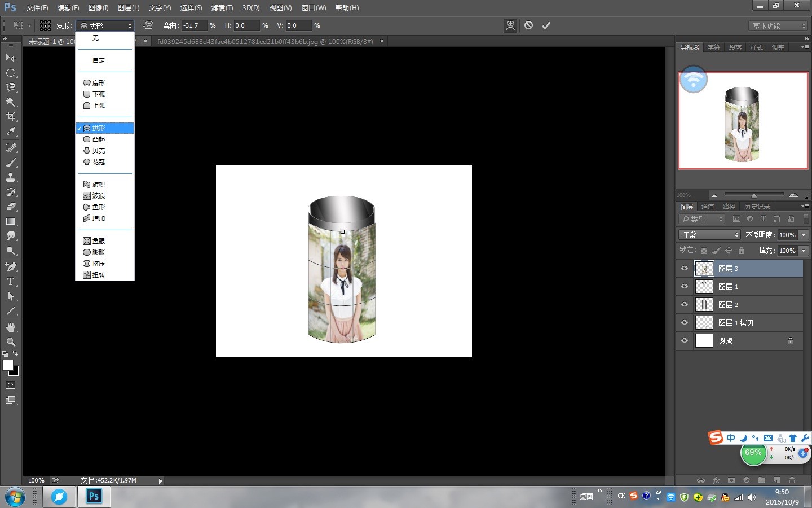The width and height of the screenshot is (812, 508).
Task: Switch to the 通道 panel tab
Action: pos(708,207)
